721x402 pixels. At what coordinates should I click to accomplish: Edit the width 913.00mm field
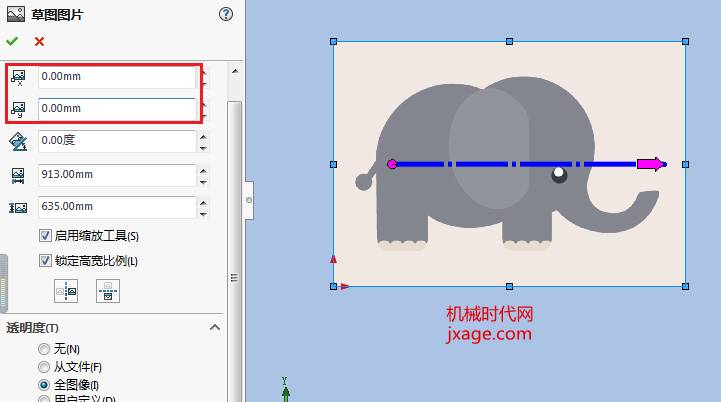pyautogui.click(x=117, y=175)
